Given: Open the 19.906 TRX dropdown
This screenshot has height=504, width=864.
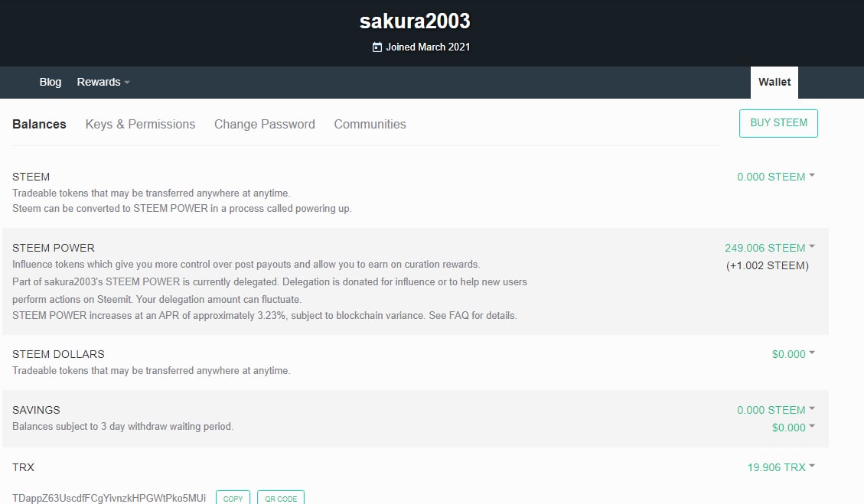Looking at the screenshot, I should click(x=781, y=467).
